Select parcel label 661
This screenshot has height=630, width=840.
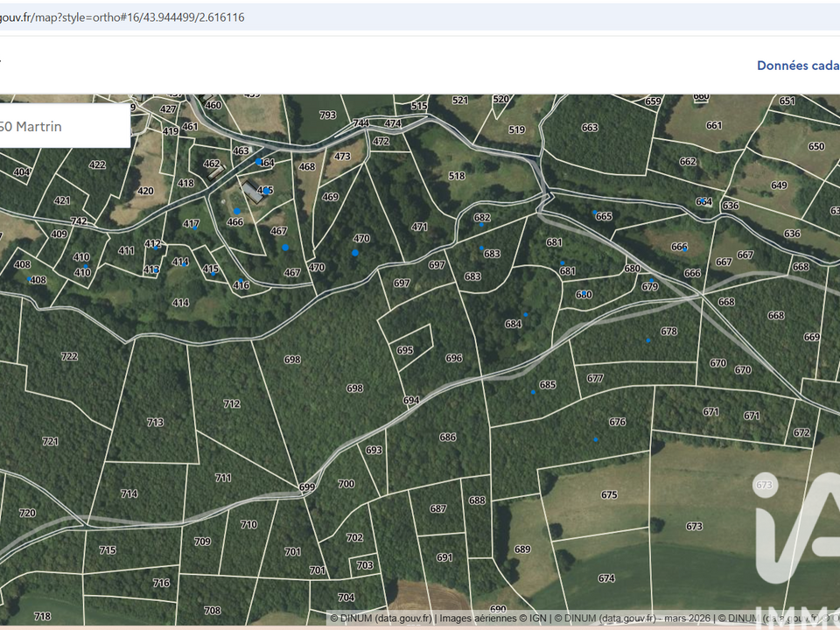pos(714,125)
